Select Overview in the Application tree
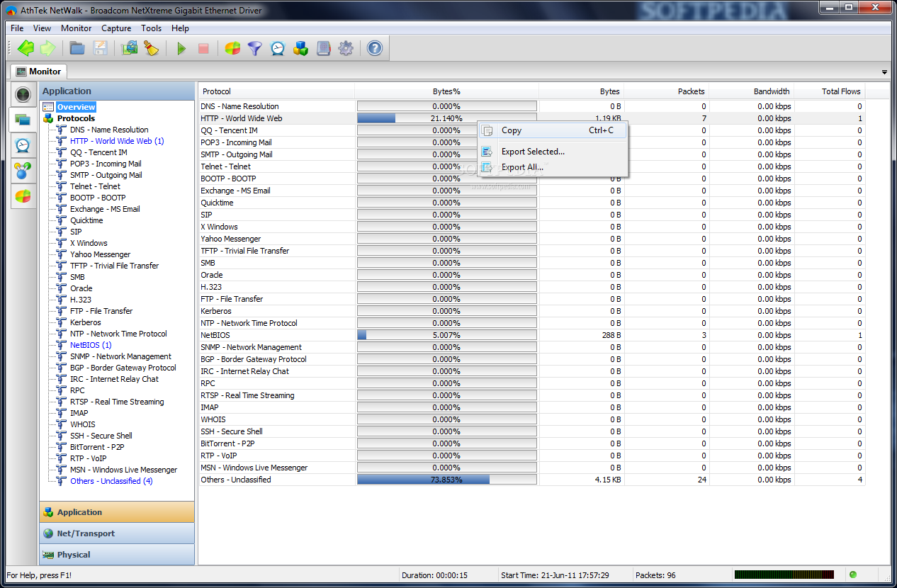The height and width of the screenshot is (588, 897). click(x=76, y=107)
